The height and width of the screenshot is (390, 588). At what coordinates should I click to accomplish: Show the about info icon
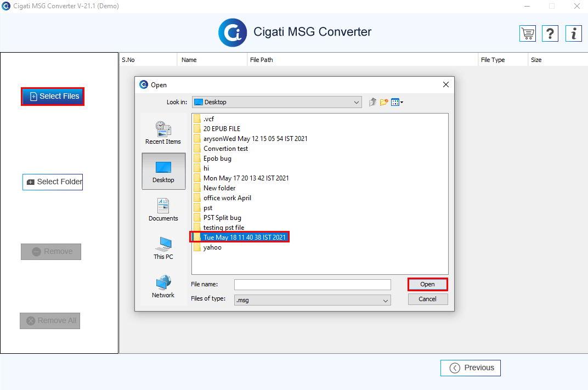point(573,34)
